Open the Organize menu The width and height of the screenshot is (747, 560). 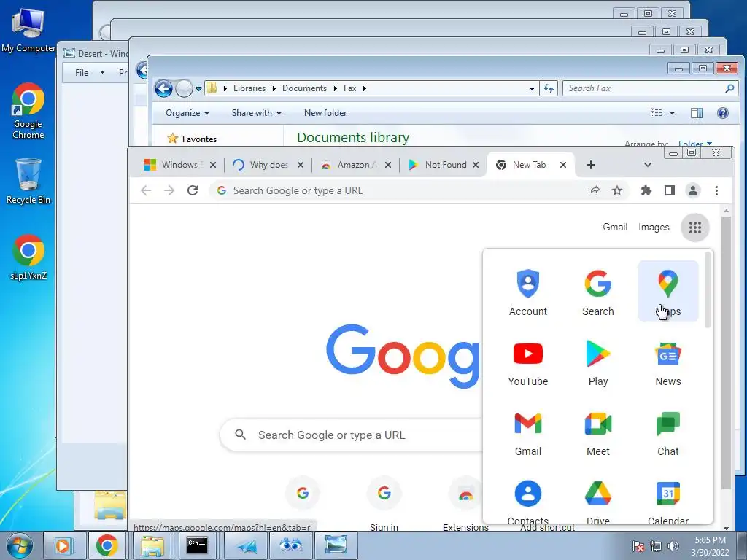tap(187, 113)
